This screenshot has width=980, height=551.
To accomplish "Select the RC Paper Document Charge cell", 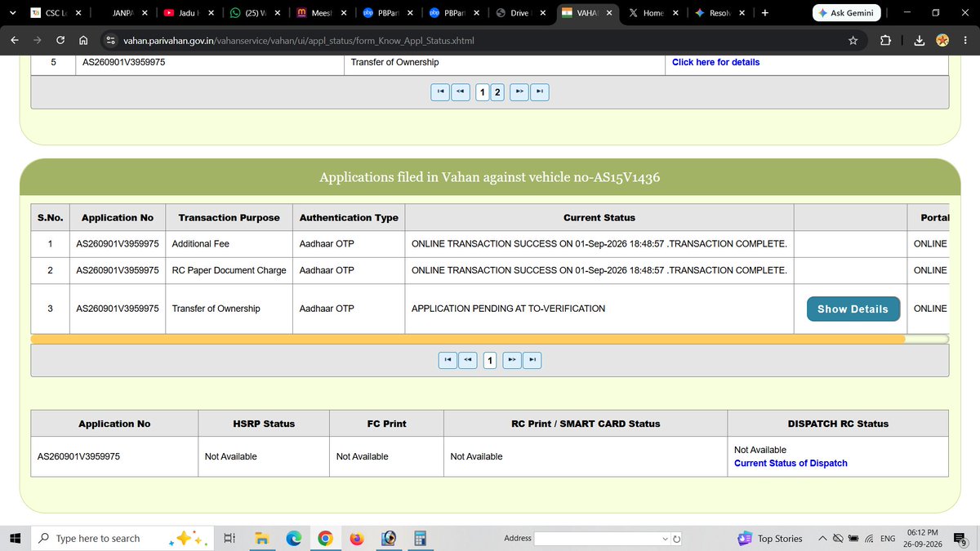I will pyautogui.click(x=229, y=270).
